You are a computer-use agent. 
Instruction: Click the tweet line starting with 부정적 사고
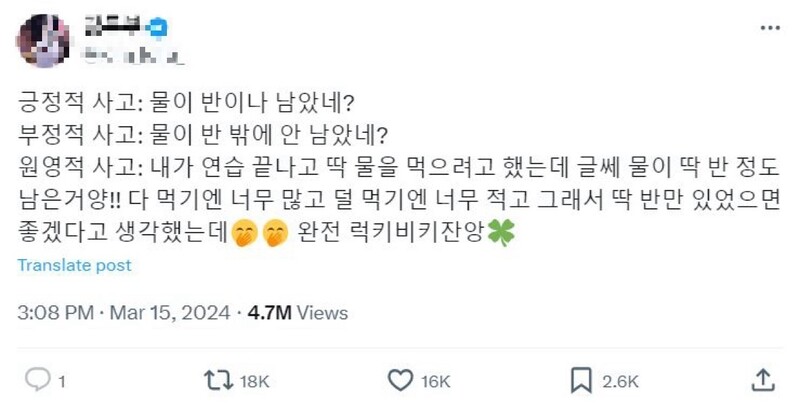click(x=200, y=134)
